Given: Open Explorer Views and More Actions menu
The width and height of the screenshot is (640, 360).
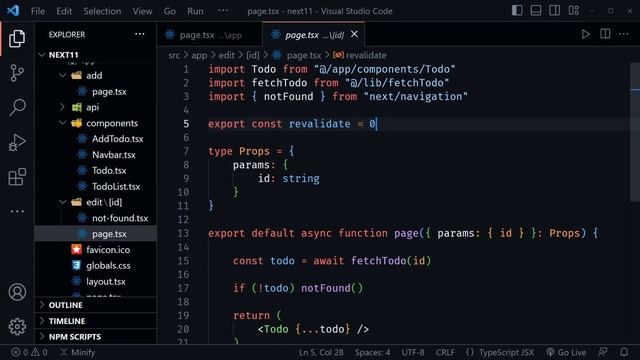Looking at the screenshot, I should coord(140,34).
